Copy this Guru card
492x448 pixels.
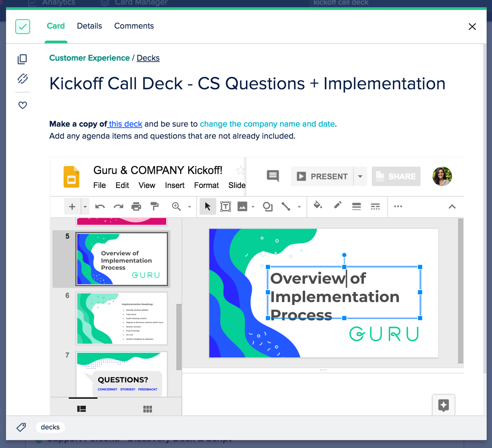(22, 59)
